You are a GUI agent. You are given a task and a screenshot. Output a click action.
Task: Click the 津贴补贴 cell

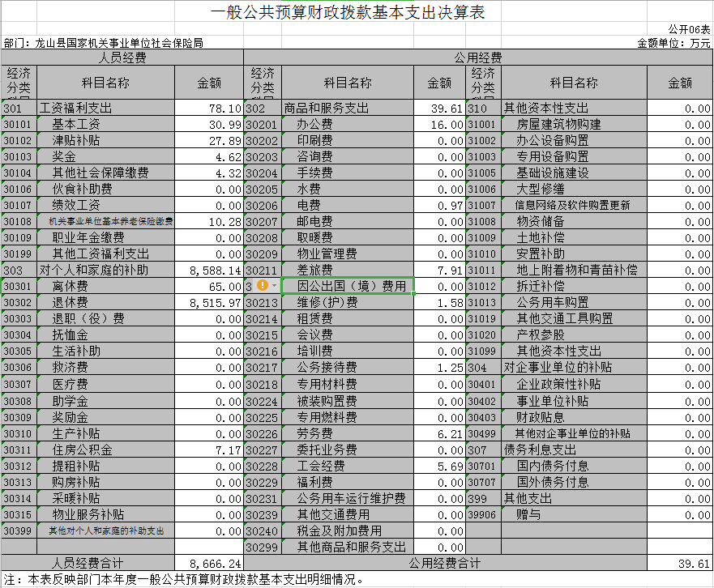point(105,140)
